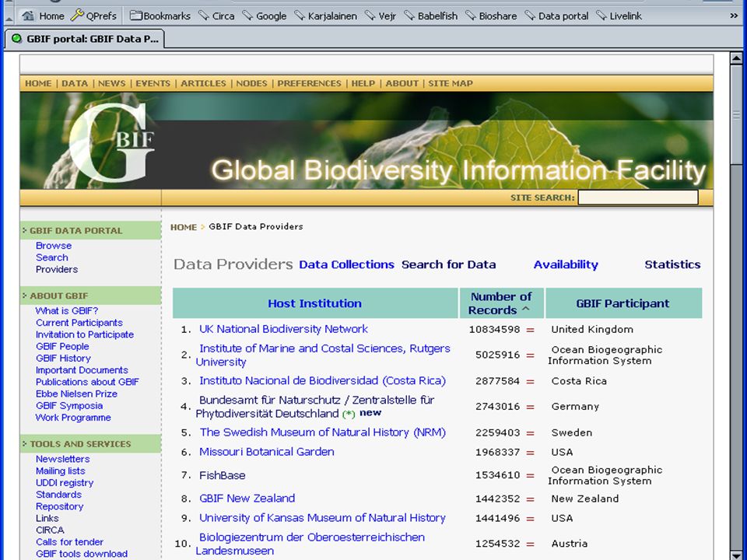Screen dimensions: 747x560
Task: Click the vertical scrollbar up arrow
Action: click(x=736, y=58)
